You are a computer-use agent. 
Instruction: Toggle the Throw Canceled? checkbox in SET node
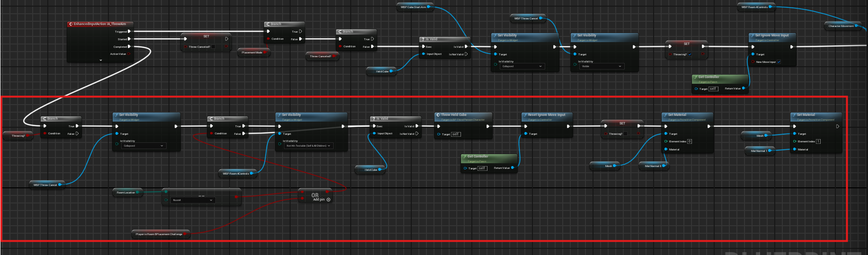[213, 47]
